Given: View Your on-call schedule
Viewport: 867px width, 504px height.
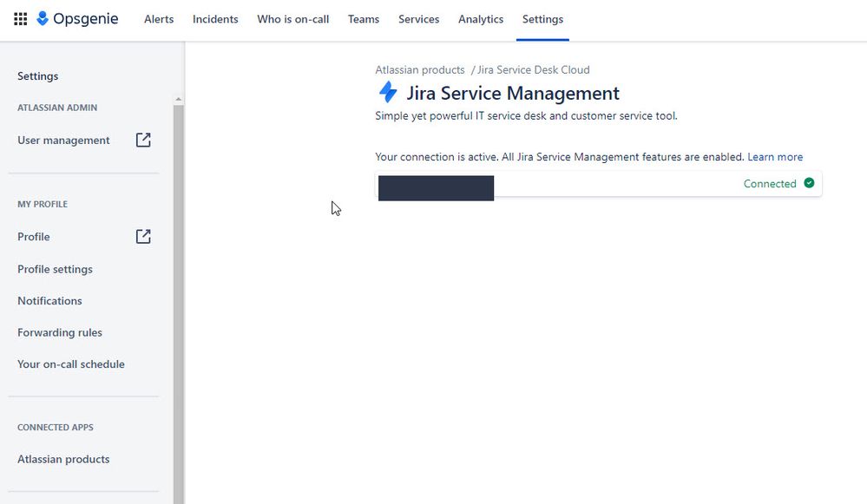Looking at the screenshot, I should (x=71, y=364).
